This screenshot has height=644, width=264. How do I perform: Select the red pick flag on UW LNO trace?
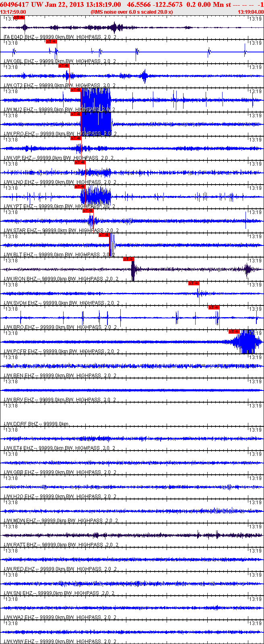pos(80,162)
